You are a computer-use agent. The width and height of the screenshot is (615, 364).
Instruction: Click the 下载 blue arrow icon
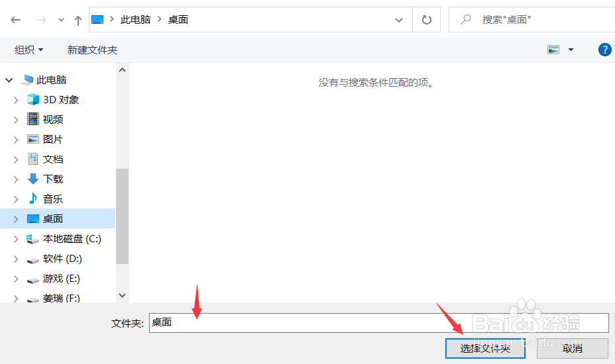(x=33, y=179)
